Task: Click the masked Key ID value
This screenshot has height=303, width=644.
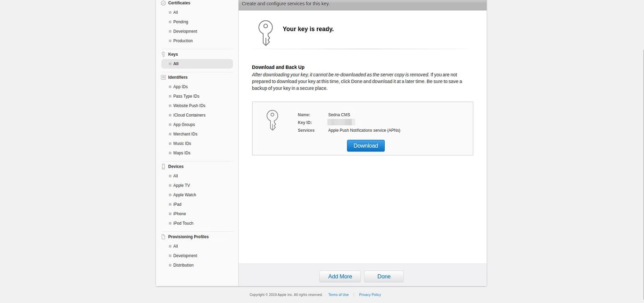Action: point(340,122)
